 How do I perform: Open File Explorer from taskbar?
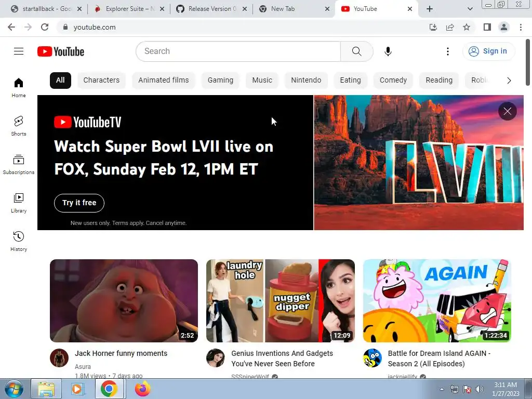pyautogui.click(x=46, y=389)
